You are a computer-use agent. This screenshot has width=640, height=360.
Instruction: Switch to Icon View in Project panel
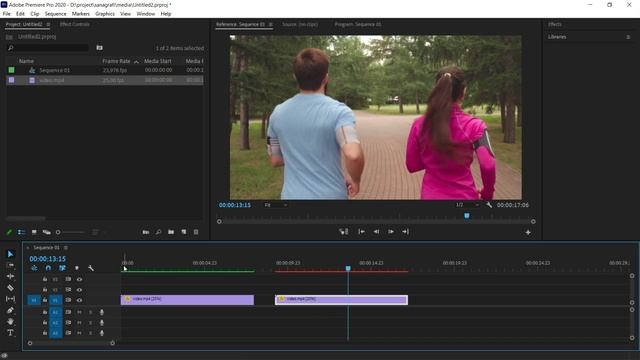coord(34,232)
